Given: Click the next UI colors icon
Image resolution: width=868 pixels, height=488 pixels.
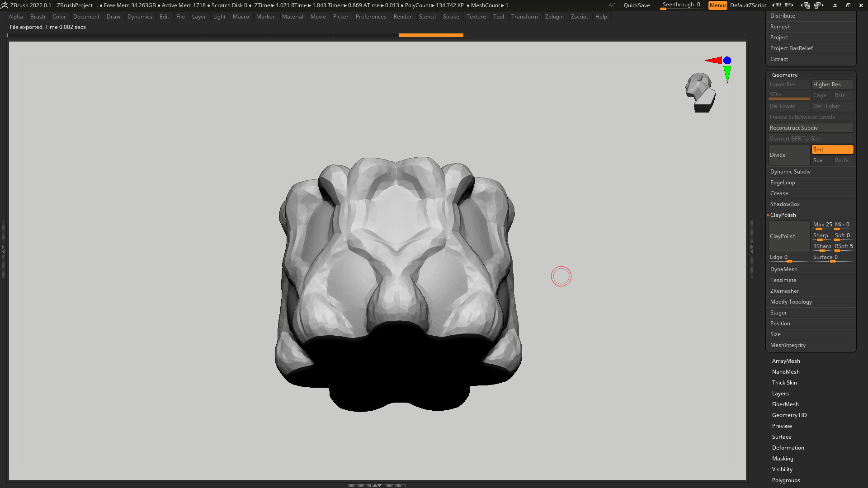Looking at the screenshot, I should pyautogui.click(x=789, y=5).
